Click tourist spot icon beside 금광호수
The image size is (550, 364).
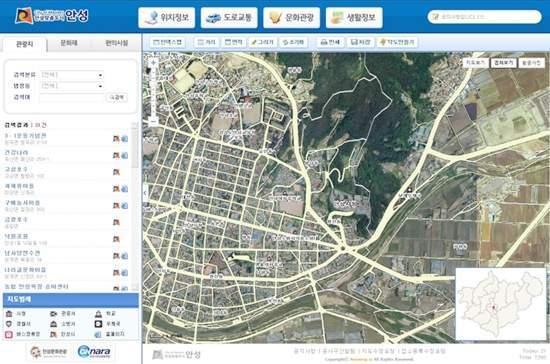116,222
